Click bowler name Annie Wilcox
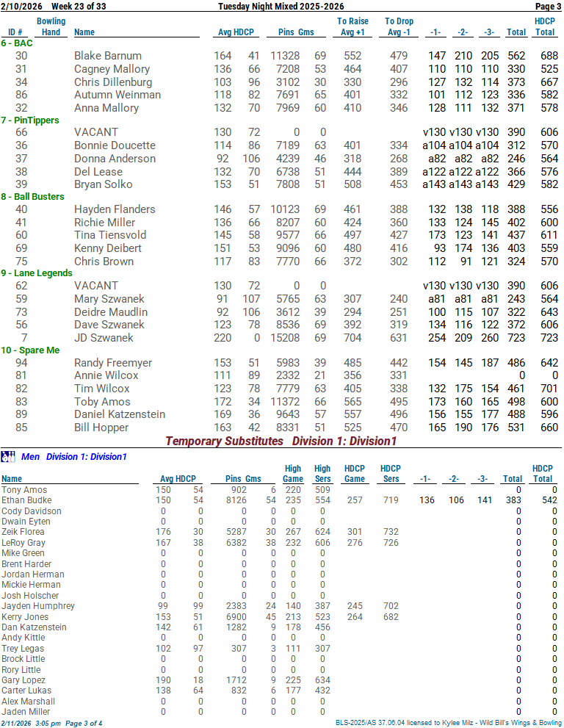564x728 pixels. (106, 375)
